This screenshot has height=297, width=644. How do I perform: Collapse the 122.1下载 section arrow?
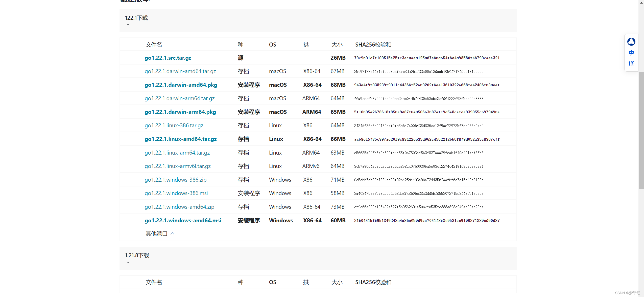tap(128, 25)
